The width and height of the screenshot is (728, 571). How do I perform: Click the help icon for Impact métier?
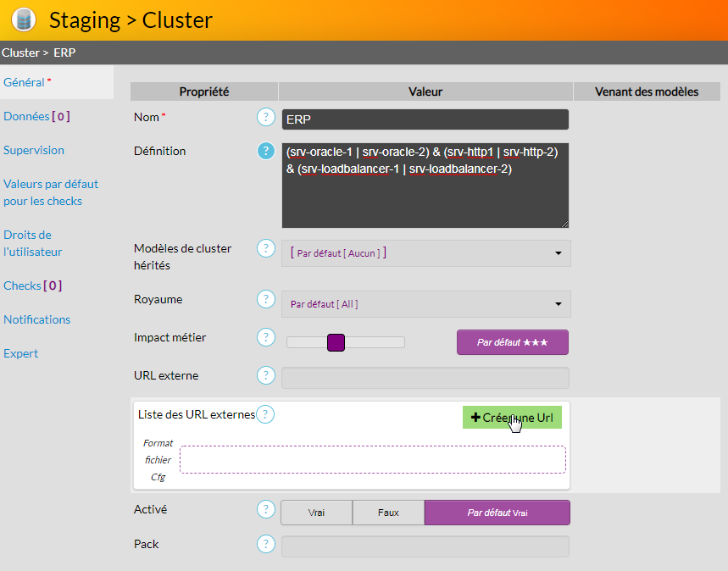pos(266,337)
